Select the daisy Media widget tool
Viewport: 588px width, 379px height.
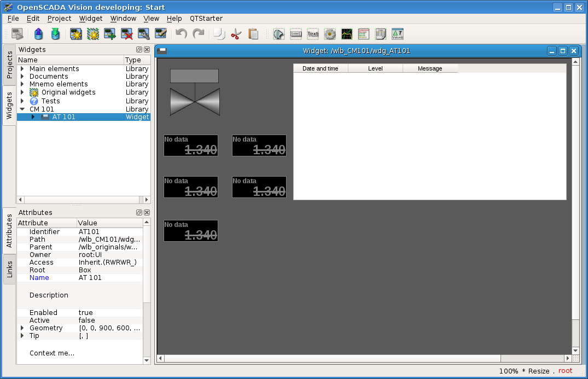[x=330, y=34]
